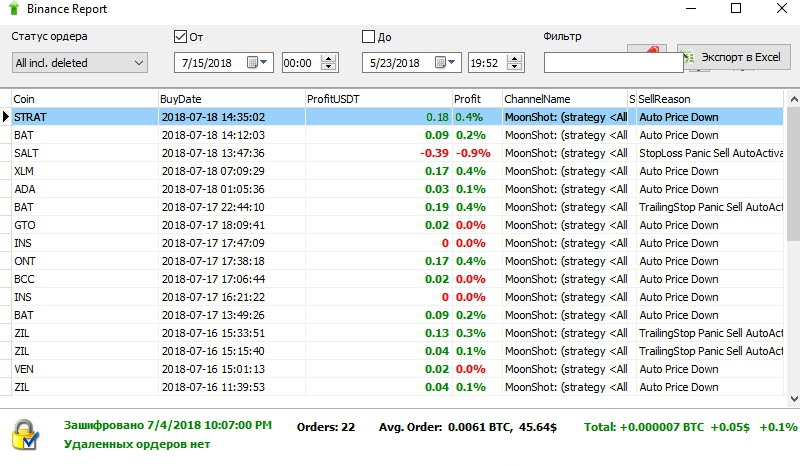The height and width of the screenshot is (466, 800).
Task: Click the -0.39 loss value in SALT row
Action: [434, 153]
